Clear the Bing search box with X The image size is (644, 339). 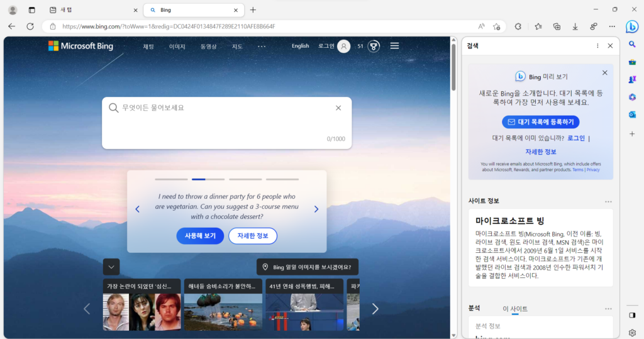pyautogui.click(x=338, y=108)
